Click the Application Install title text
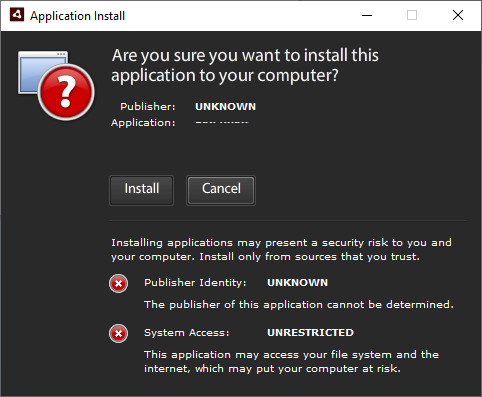The width and height of the screenshot is (482, 397). 77,16
